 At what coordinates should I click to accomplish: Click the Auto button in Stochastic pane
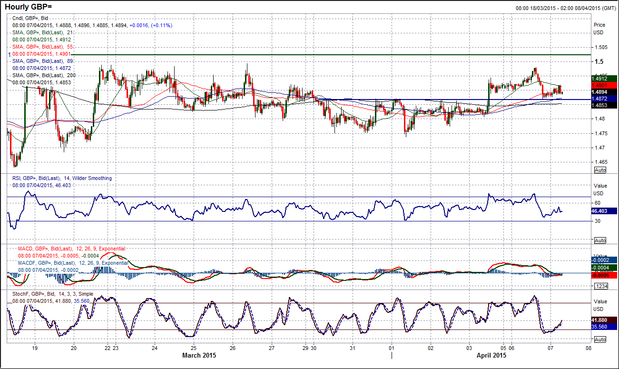(x=600, y=339)
